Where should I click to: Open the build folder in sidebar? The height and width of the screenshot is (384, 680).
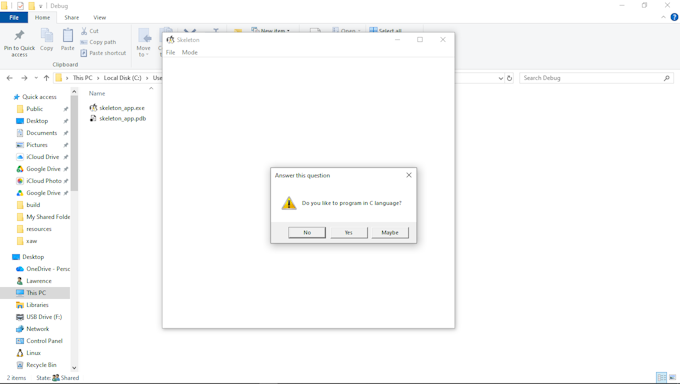pyautogui.click(x=28, y=205)
